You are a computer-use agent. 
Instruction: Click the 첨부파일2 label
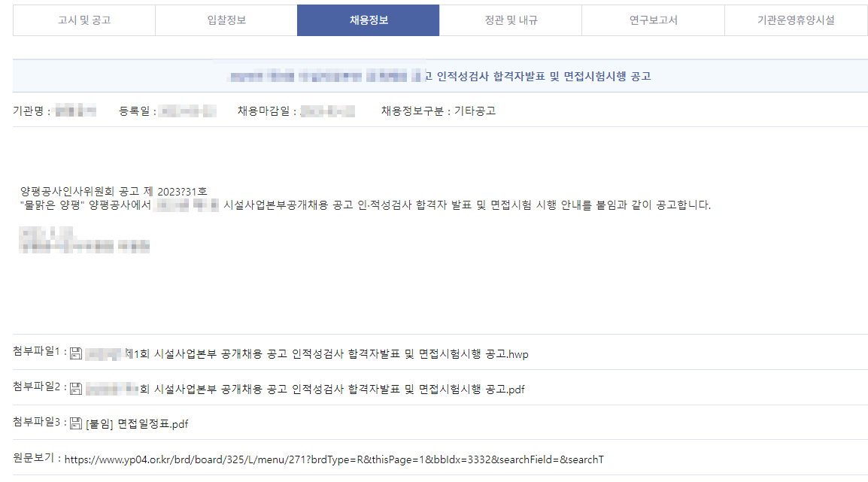point(40,387)
